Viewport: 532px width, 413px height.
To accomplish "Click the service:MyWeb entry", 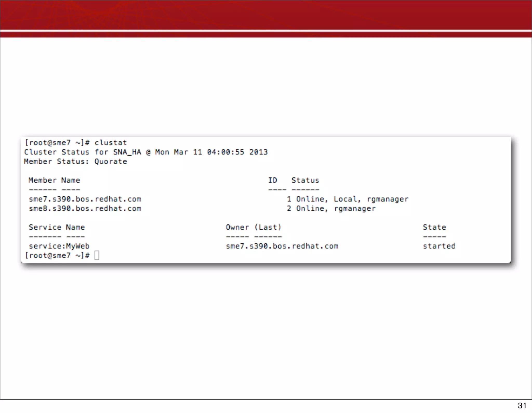I will pyautogui.click(x=59, y=246).
